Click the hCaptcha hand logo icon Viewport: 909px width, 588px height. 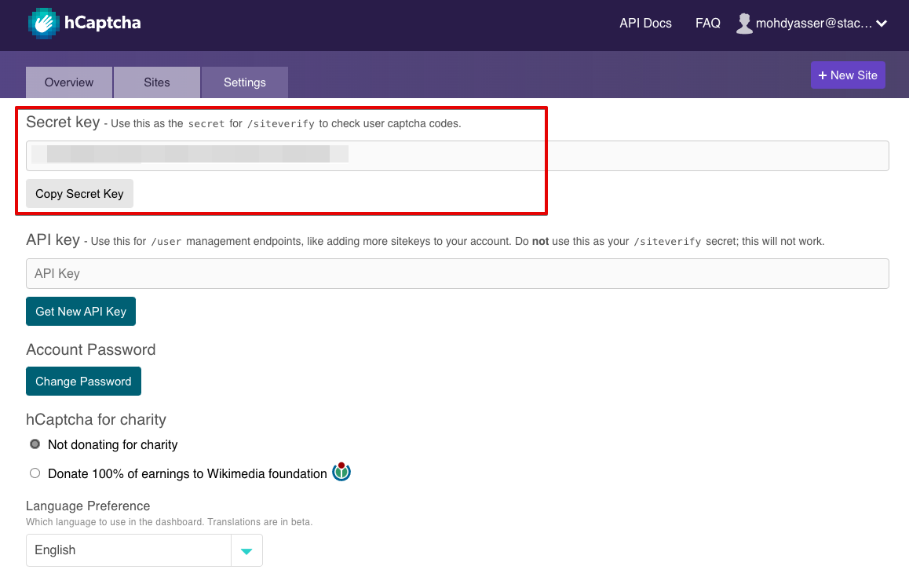(x=43, y=24)
